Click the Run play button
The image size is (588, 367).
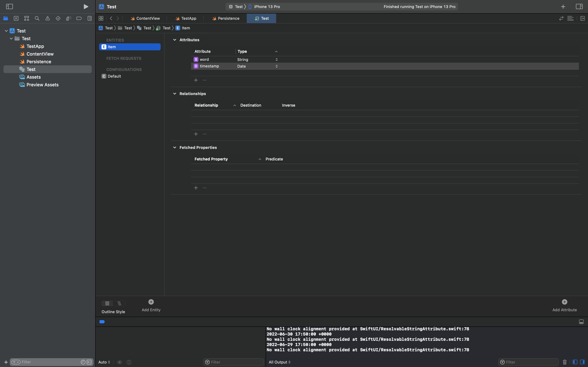(x=86, y=7)
